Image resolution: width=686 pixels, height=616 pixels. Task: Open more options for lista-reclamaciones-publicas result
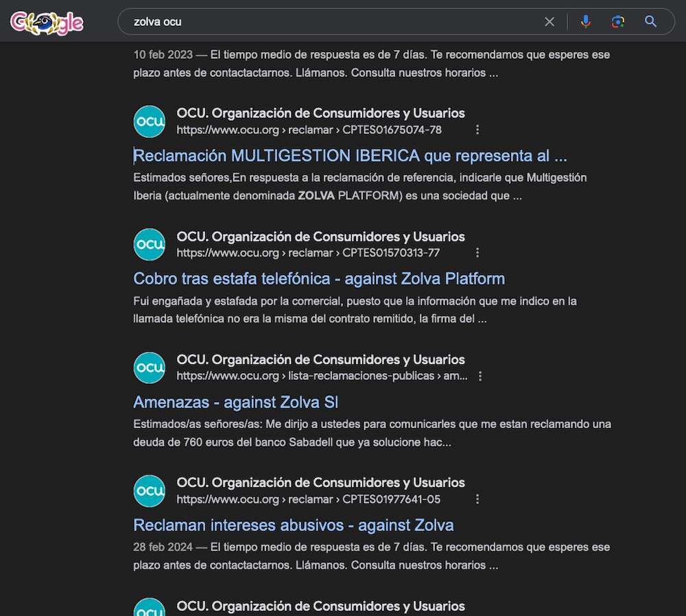click(480, 376)
